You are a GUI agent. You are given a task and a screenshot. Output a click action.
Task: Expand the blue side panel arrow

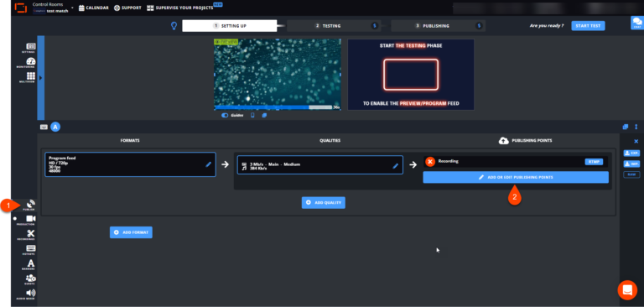[x=40, y=78]
